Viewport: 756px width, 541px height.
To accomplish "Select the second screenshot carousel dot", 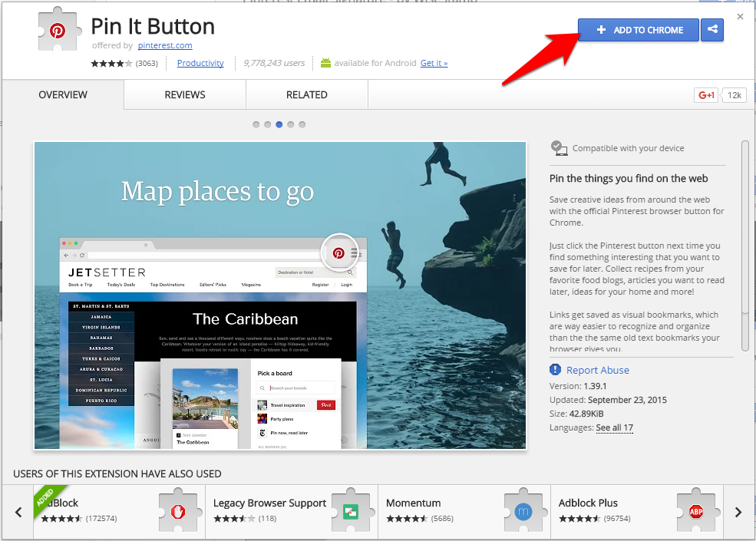I will [268, 124].
